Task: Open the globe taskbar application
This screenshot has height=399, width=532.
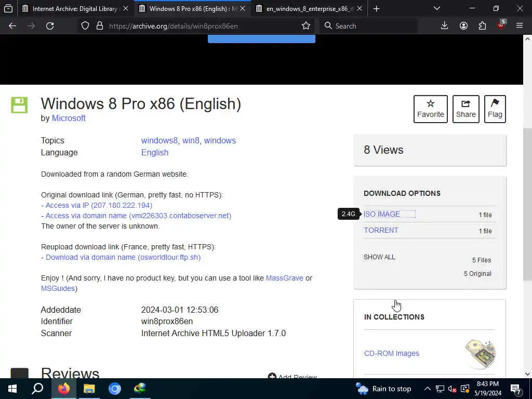Action: [x=140, y=389]
